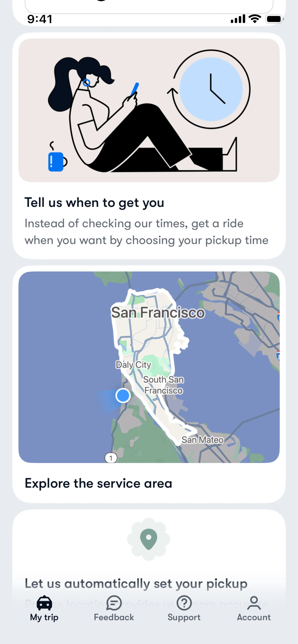This screenshot has height=644, width=298.
Task: Tap the Highway 1 route marker
Action: [111, 458]
